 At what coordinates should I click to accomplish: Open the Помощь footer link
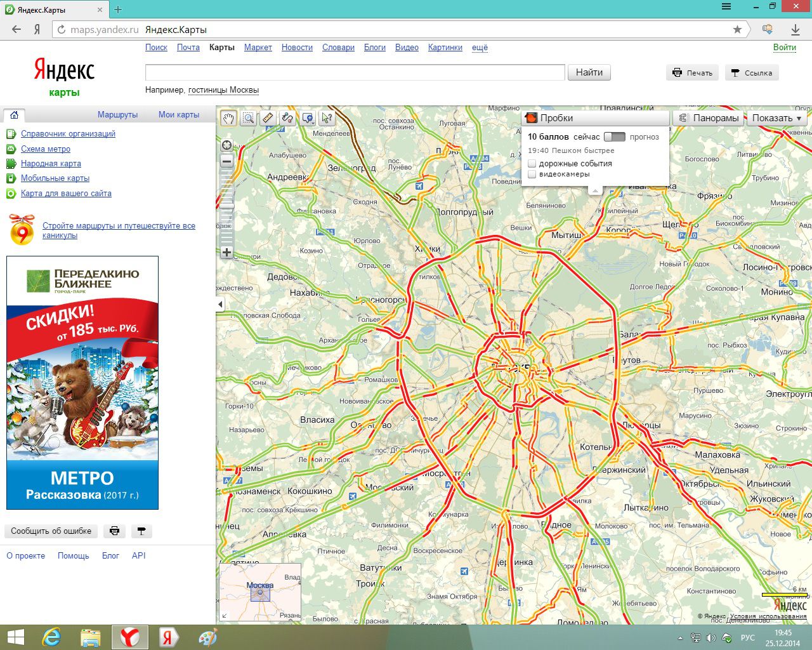pos(74,555)
